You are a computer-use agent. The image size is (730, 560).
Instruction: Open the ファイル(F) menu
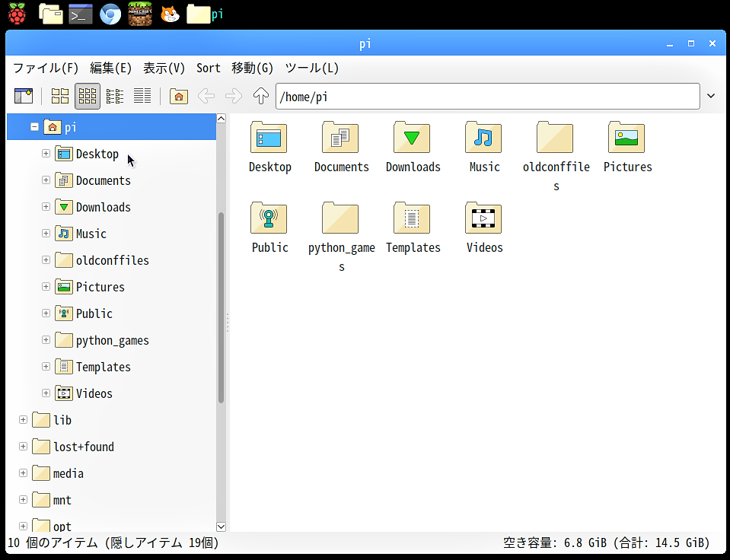[46, 68]
